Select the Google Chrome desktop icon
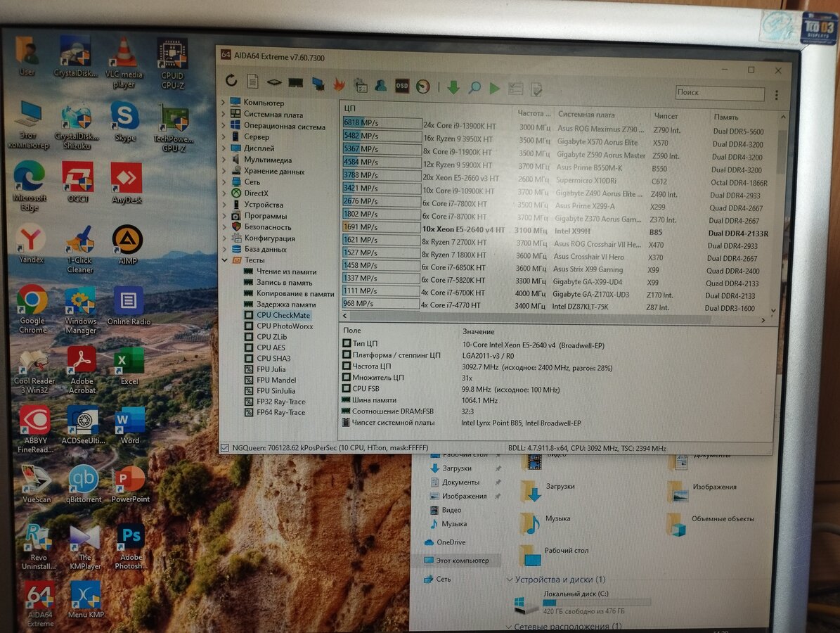The width and height of the screenshot is (840, 633). click(32, 309)
